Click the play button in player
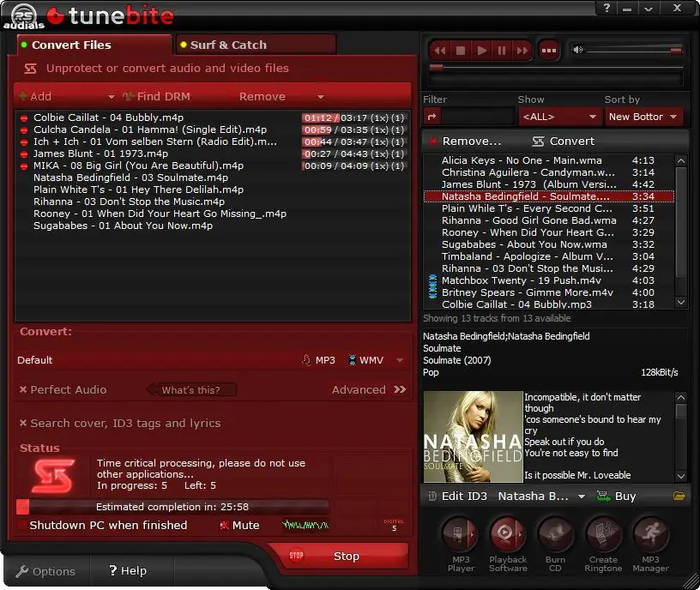The width and height of the screenshot is (700, 590). [481, 51]
